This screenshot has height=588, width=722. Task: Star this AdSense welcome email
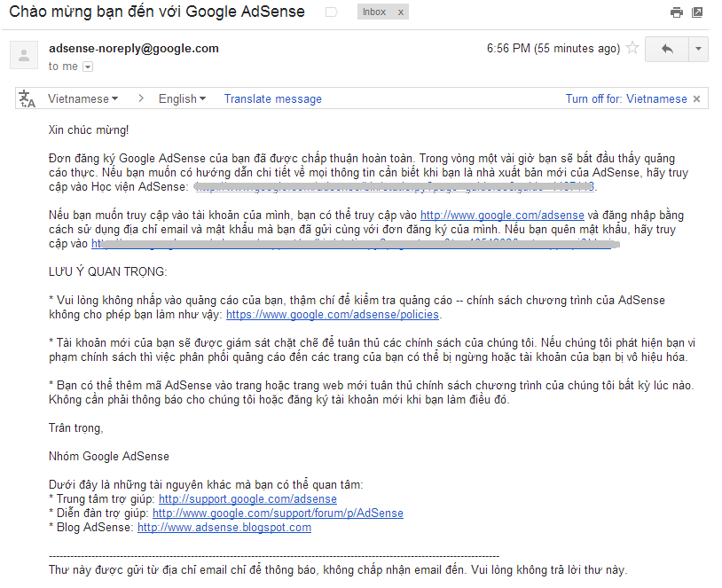pyautogui.click(x=633, y=49)
